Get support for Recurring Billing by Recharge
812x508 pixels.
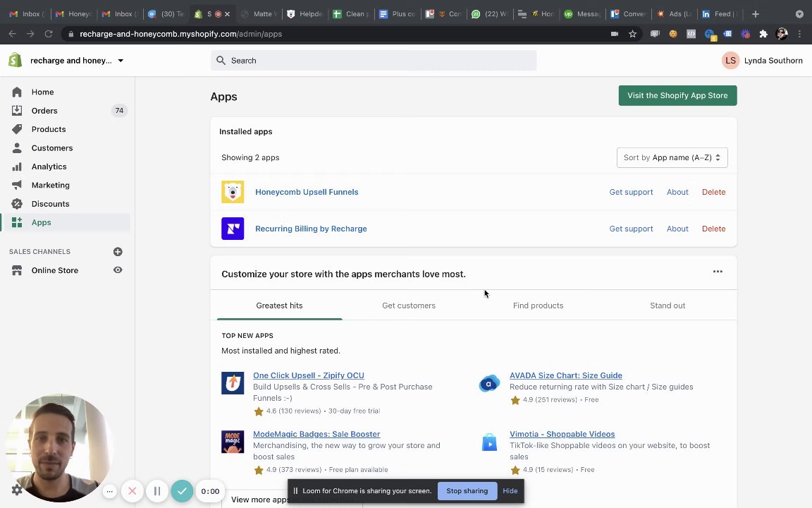pos(631,229)
